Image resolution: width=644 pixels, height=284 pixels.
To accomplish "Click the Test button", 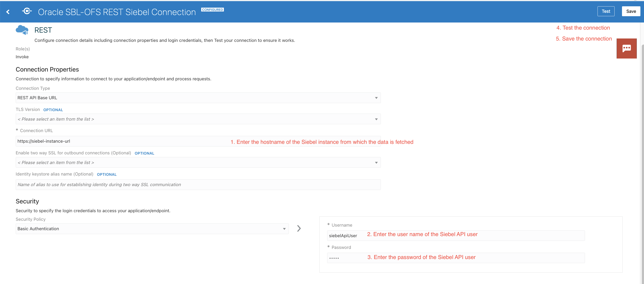I will (606, 11).
